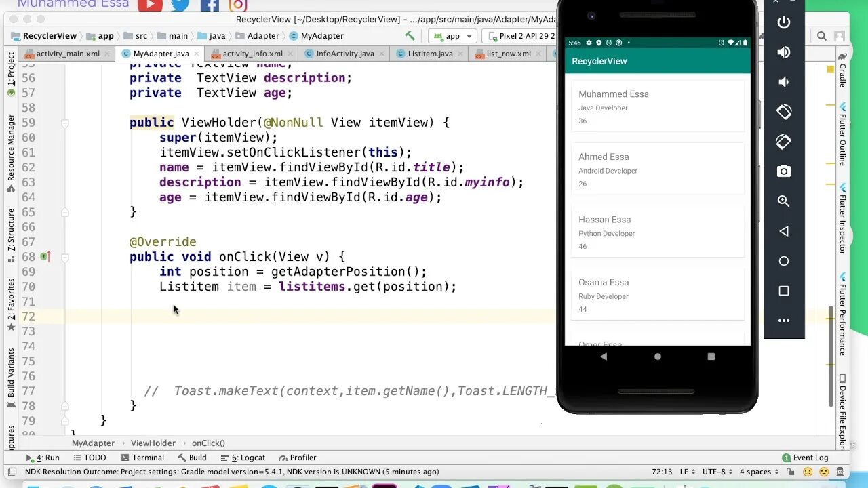The width and height of the screenshot is (868, 488).
Task: Open the 4 spaces indent selector
Action: point(759,472)
